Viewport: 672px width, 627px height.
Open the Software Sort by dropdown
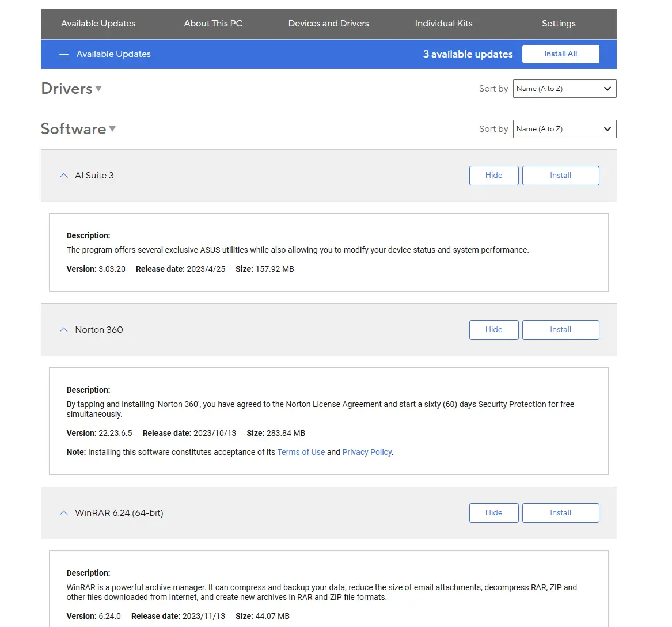tap(564, 129)
